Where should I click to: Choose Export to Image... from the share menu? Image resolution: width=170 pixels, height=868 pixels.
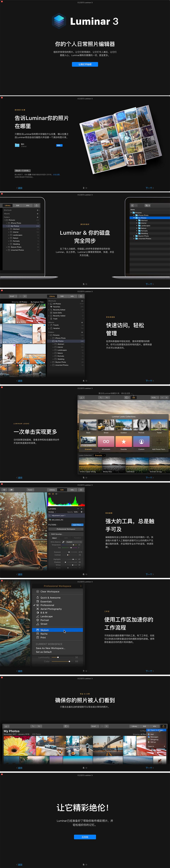(x=157, y=730)
